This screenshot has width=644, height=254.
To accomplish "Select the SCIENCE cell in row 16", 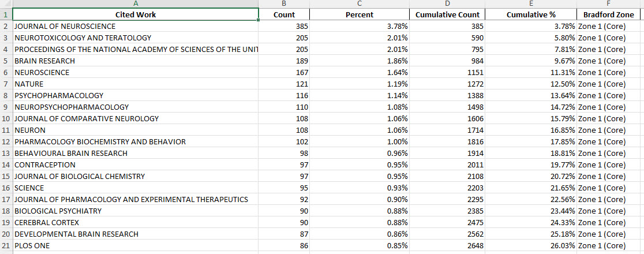I will click(x=136, y=188).
